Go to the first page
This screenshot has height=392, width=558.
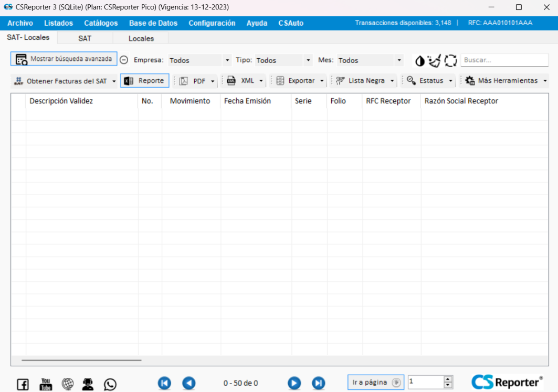[x=164, y=383]
